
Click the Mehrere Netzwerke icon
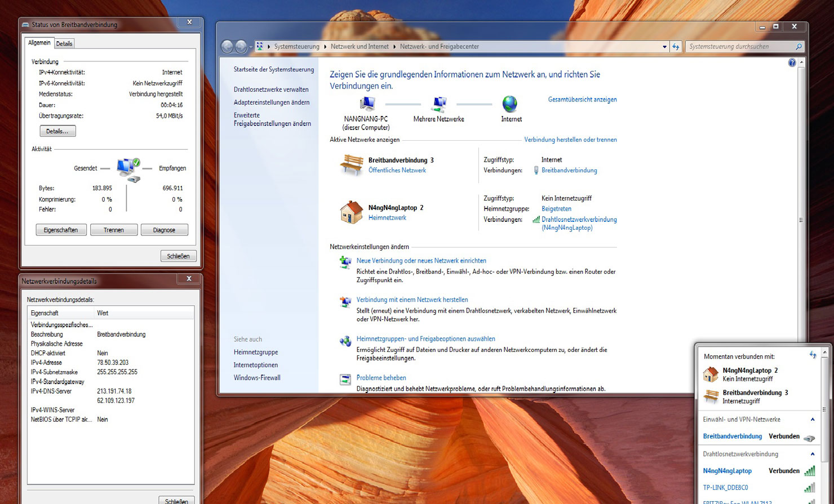pos(438,104)
